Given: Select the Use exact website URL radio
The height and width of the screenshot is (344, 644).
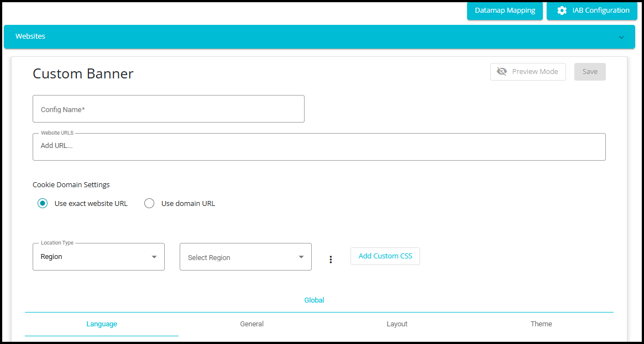Looking at the screenshot, I should [x=43, y=203].
